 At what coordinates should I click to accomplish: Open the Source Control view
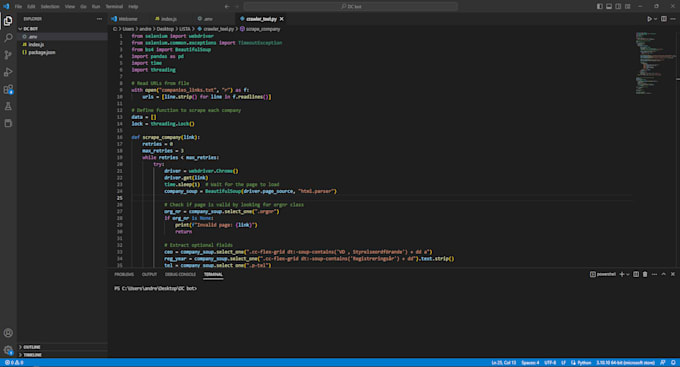[x=8, y=55]
